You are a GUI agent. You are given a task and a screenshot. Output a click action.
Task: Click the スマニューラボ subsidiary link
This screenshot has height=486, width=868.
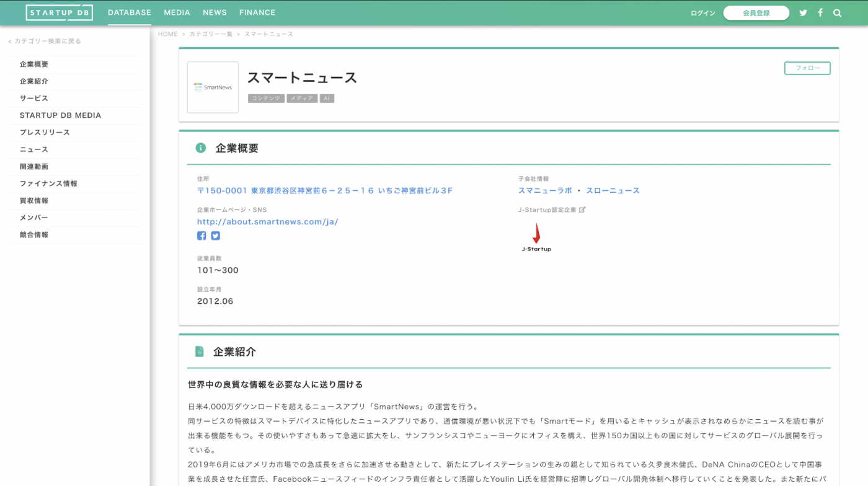(x=545, y=190)
